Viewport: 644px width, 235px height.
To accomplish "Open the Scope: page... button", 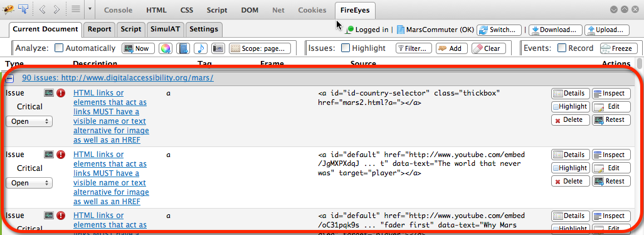I will point(260,48).
